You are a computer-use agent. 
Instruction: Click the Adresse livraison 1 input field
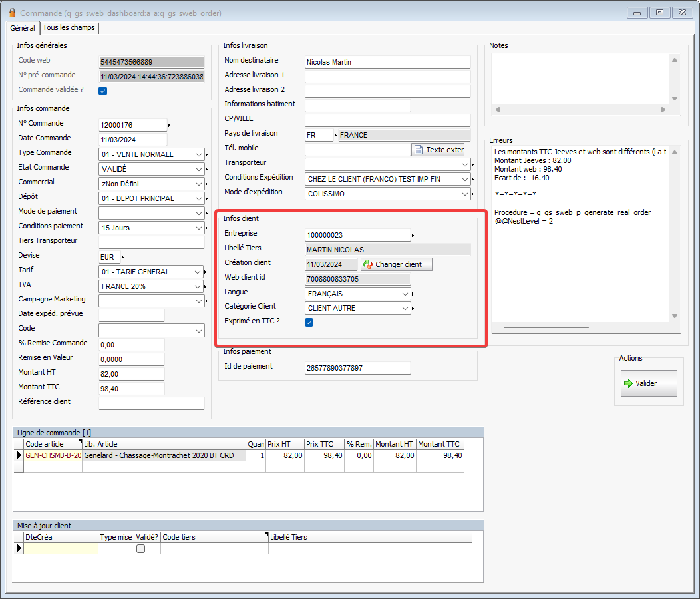tap(387, 77)
